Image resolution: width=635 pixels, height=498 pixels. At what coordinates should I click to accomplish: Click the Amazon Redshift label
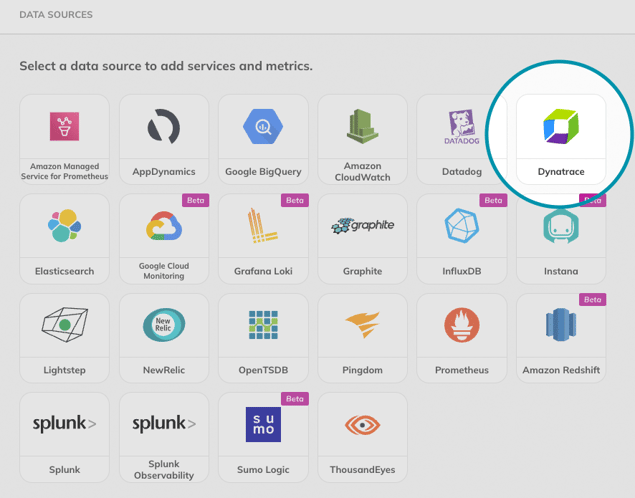[561, 370]
